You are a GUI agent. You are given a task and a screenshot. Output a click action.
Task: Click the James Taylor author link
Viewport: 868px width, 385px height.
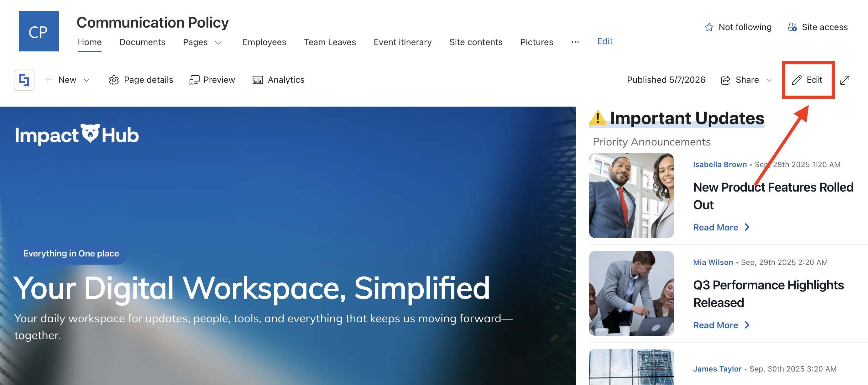pos(717,369)
